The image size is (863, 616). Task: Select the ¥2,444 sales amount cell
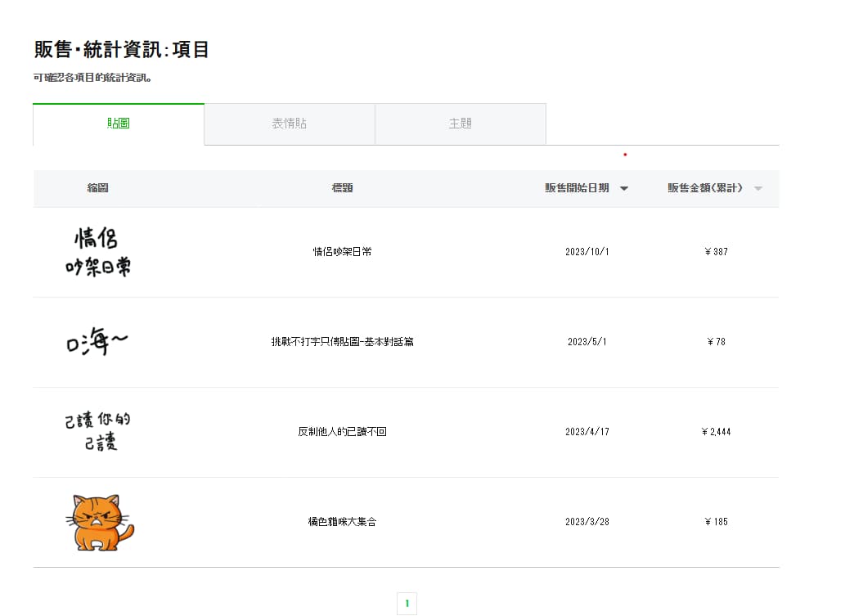point(716,432)
